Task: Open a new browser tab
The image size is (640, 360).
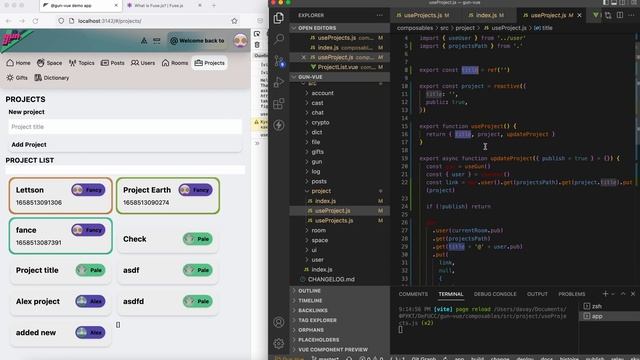Action: click(214, 6)
